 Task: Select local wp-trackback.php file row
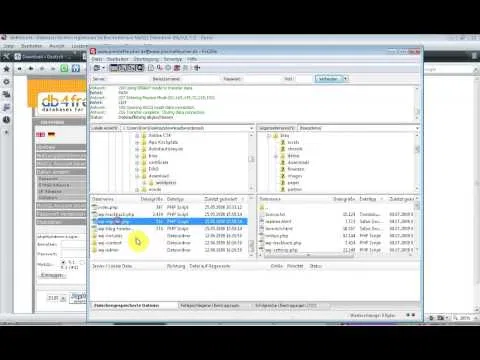coord(169,214)
